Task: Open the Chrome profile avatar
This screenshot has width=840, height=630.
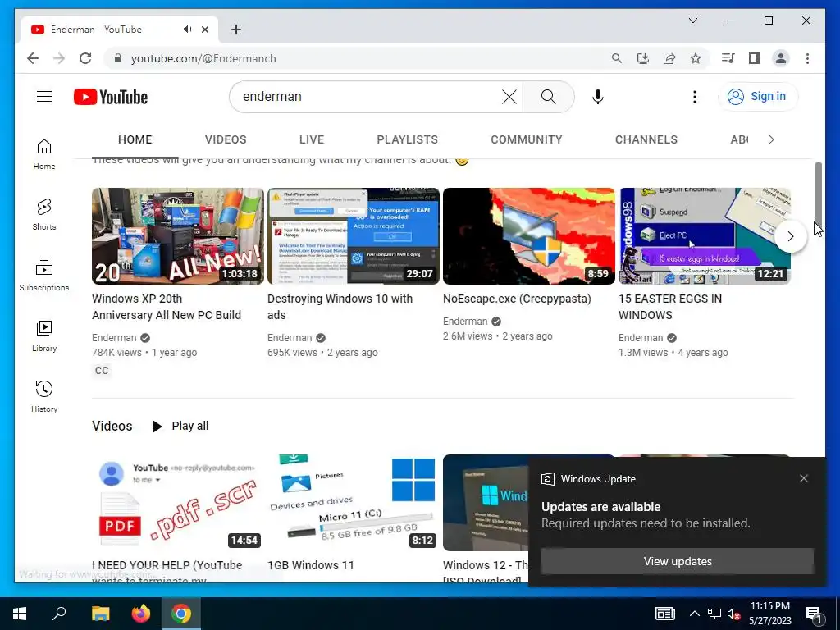Action: [781, 58]
